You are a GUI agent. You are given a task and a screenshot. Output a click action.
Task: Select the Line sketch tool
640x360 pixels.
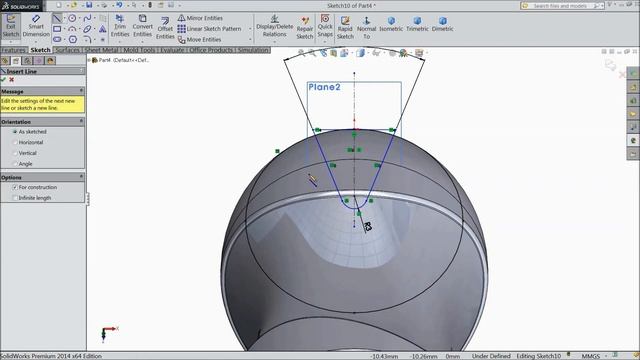point(57,18)
